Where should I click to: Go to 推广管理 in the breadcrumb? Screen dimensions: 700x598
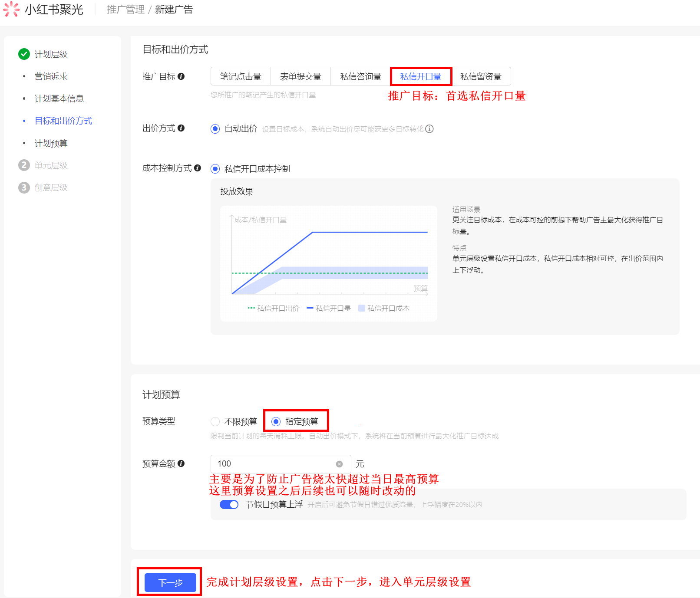(126, 10)
